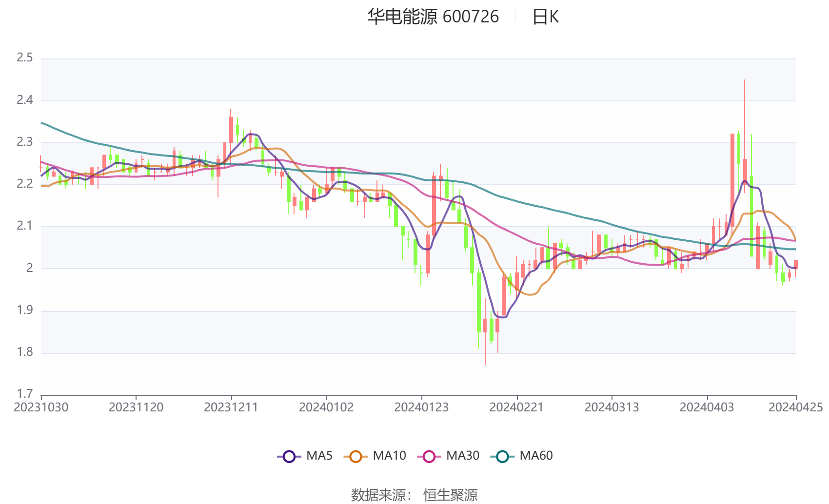Toggle the MA30 pink legend circle
Viewport: 829px width, 504px height.
[429, 456]
